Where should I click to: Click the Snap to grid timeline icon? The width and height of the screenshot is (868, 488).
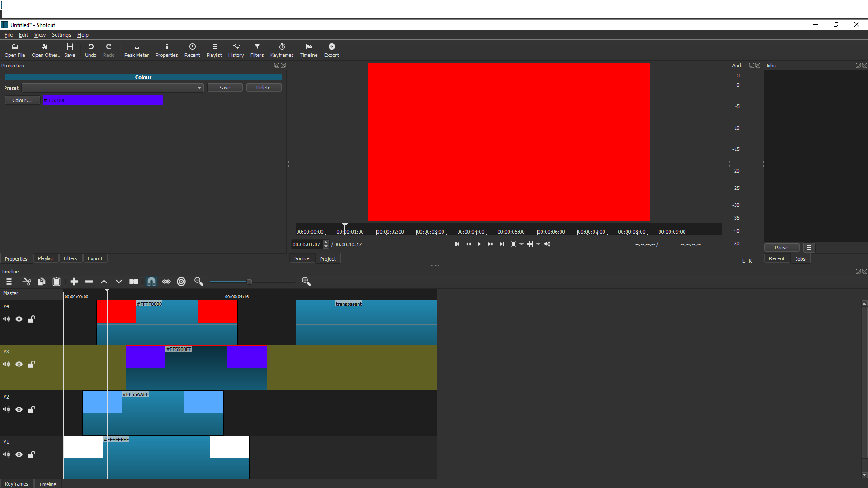(x=151, y=281)
